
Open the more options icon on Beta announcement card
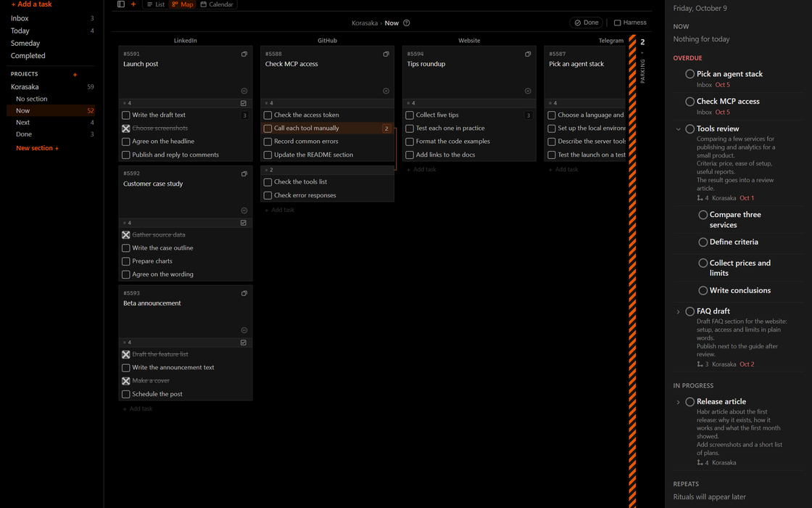(x=244, y=330)
